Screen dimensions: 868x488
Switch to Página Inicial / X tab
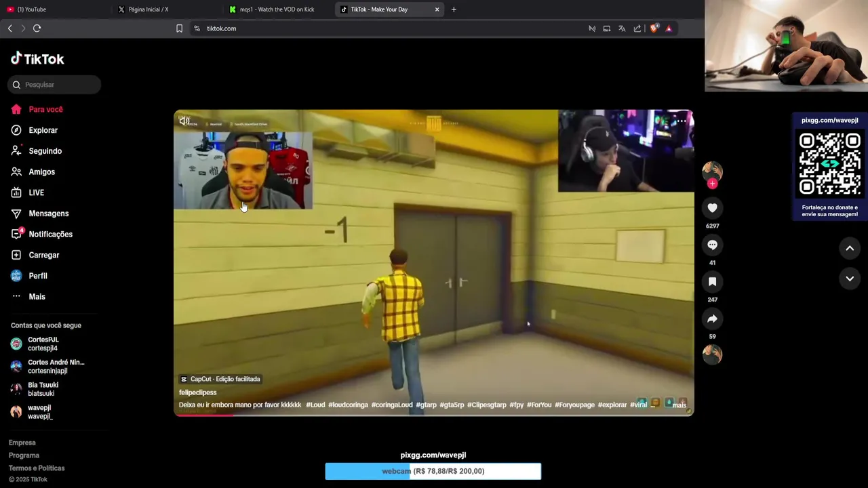167,9
